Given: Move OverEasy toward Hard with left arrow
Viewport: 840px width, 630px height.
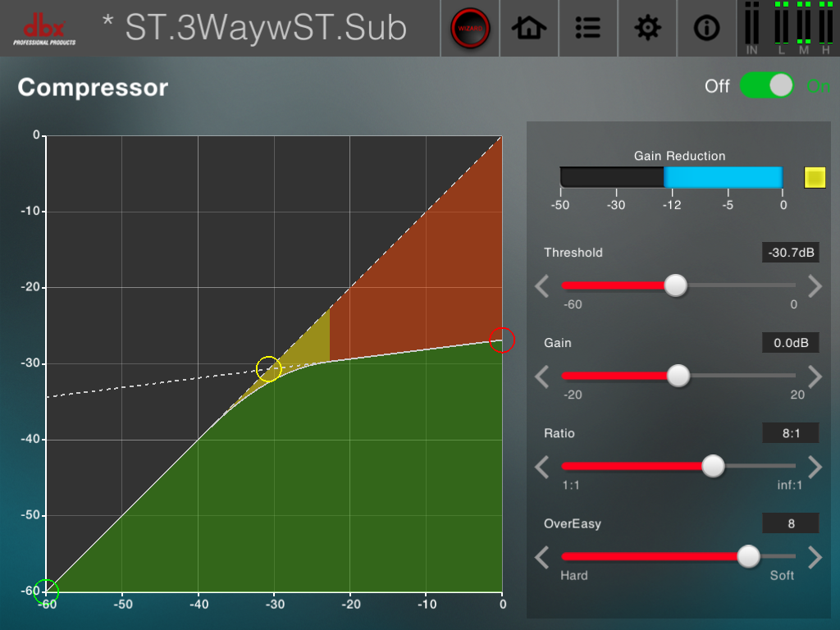Looking at the screenshot, I should point(541,557).
